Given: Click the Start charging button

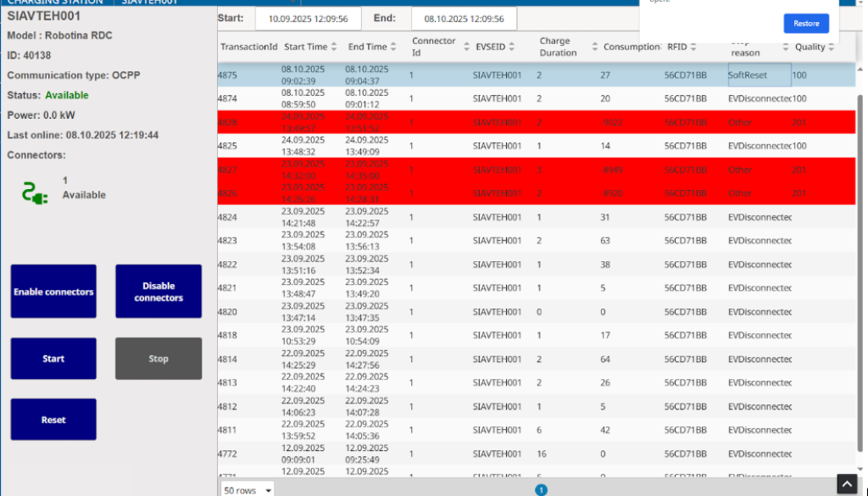Looking at the screenshot, I should tap(53, 359).
